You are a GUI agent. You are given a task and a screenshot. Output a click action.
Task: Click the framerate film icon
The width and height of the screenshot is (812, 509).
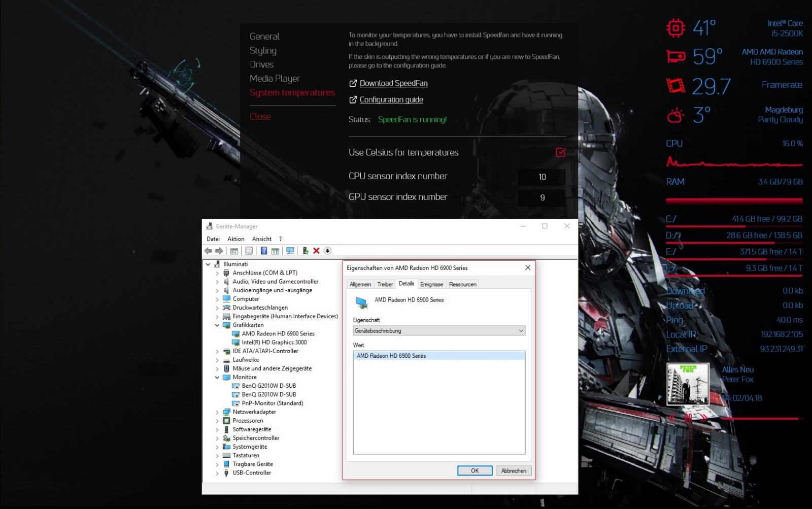pos(675,85)
